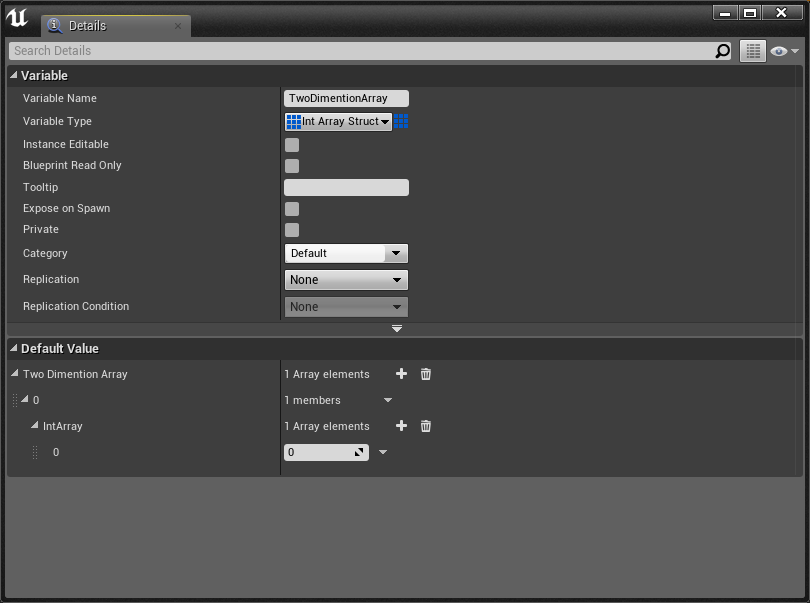Click the Tooltip text field

(x=346, y=188)
